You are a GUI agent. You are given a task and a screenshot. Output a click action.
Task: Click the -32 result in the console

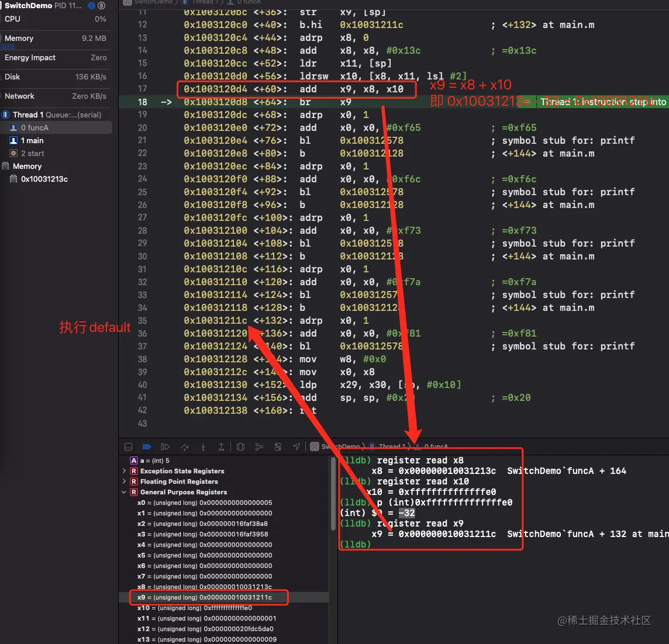click(406, 513)
